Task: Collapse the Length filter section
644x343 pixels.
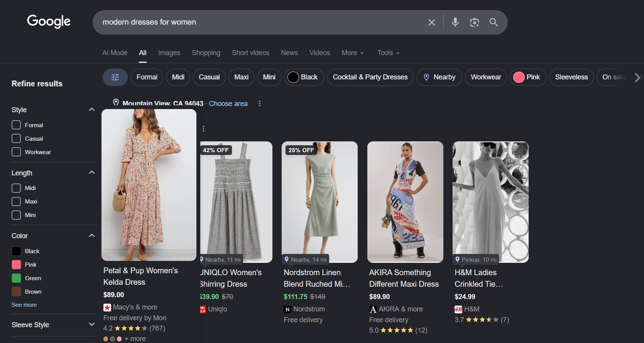Action: [92, 172]
